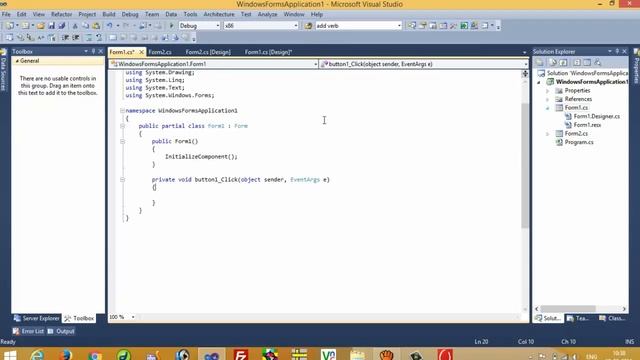Switch to the Team Explorer bottom tab
Image resolution: width=640 pixels, height=360 pixels.
(578, 318)
